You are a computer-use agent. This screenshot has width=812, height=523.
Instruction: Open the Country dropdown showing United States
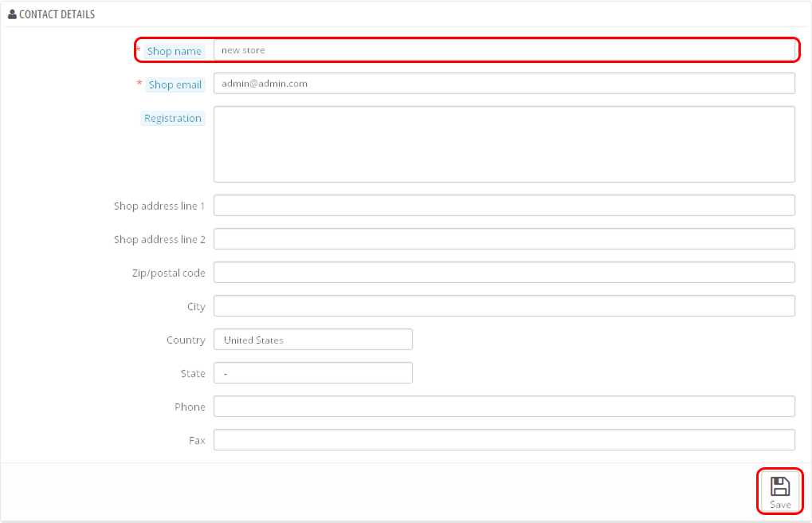(312, 340)
